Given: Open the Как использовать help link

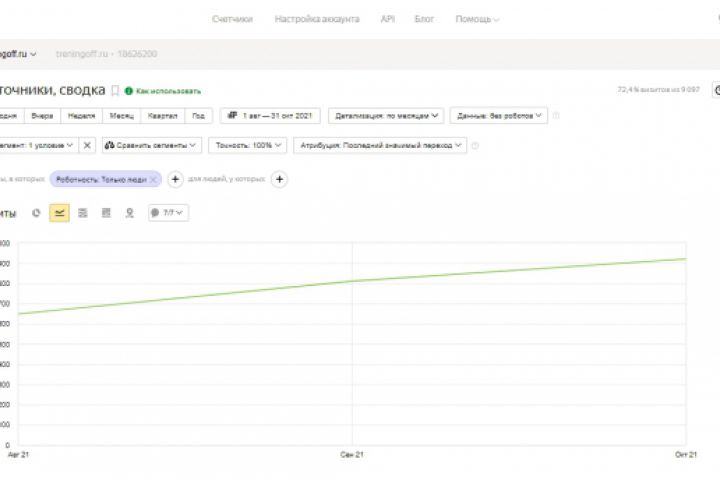Looking at the screenshot, I should coord(169,91).
